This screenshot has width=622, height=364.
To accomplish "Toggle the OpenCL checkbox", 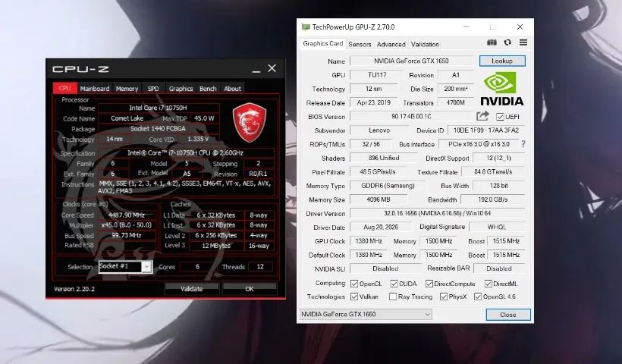I will [354, 284].
